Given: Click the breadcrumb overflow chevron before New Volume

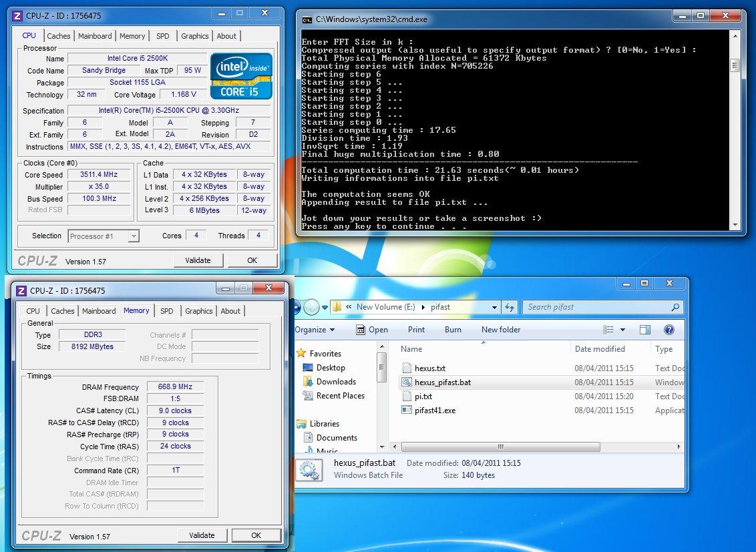Looking at the screenshot, I should tap(349, 307).
